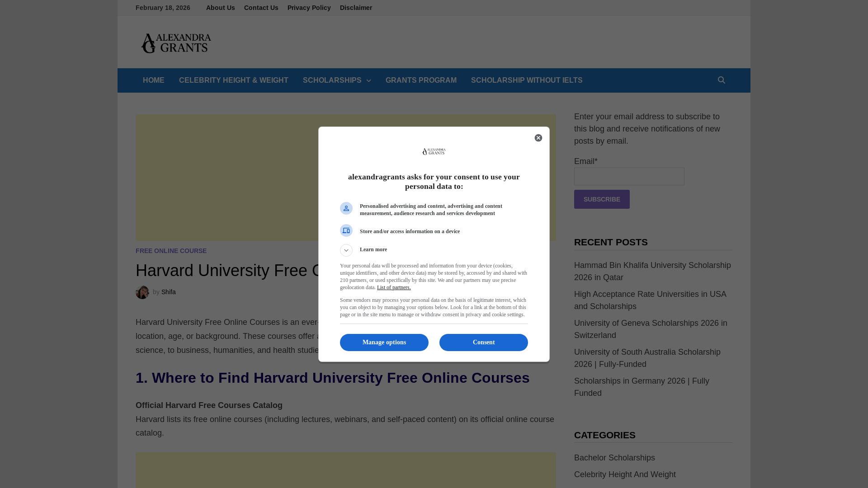Open Celebrity Height & Weight menu

(x=234, y=80)
